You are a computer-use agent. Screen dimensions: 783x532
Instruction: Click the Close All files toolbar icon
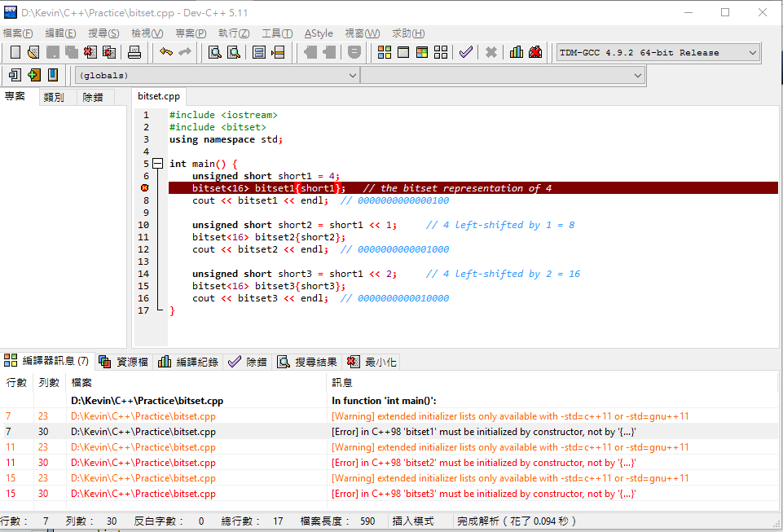coord(109,52)
